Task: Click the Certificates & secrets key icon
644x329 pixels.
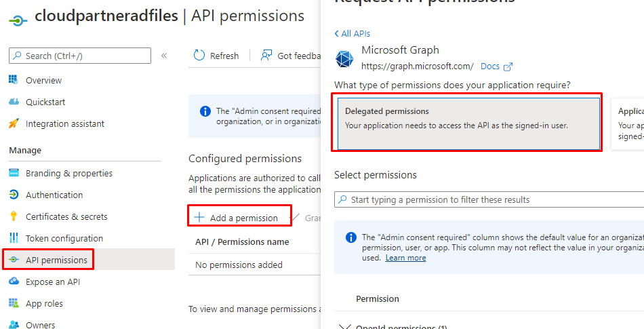Action: [14, 216]
